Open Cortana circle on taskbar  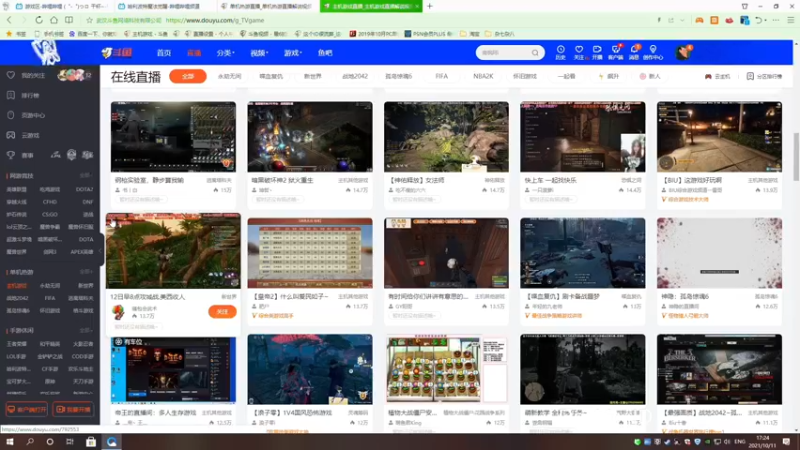49,441
